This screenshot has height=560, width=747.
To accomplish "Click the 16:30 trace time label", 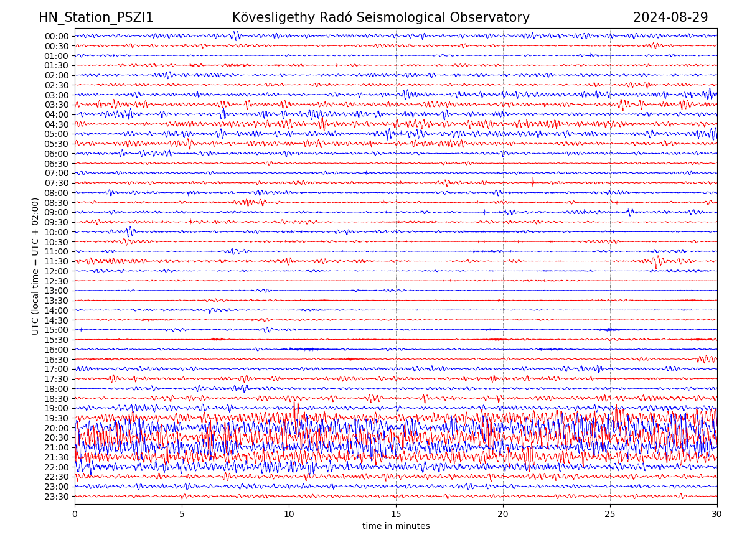I will (57, 360).
